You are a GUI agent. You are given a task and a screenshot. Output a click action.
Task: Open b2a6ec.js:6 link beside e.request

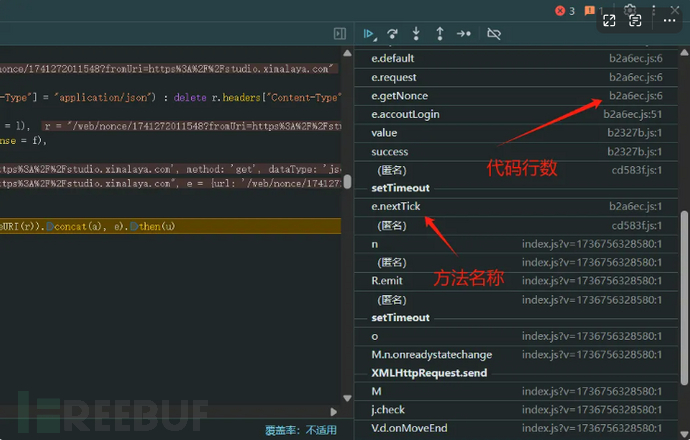635,77
